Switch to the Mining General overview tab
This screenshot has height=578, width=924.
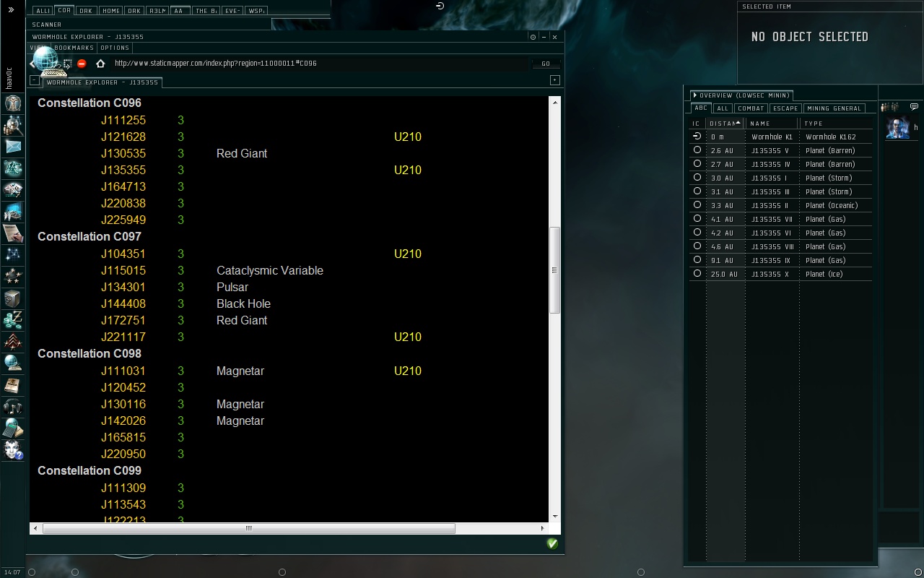tap(834, 108)
